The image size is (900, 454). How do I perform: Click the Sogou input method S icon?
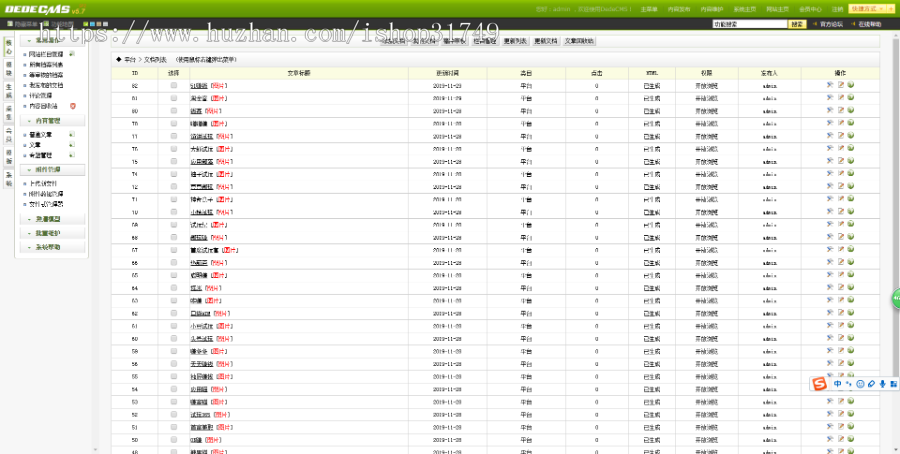(x=820, y=384)
